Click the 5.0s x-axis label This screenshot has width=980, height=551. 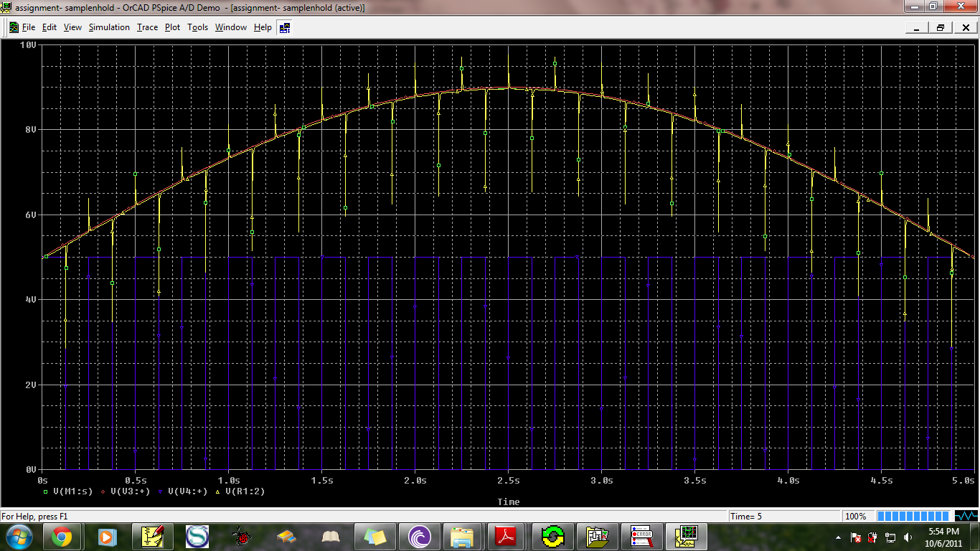coord(964,480)
